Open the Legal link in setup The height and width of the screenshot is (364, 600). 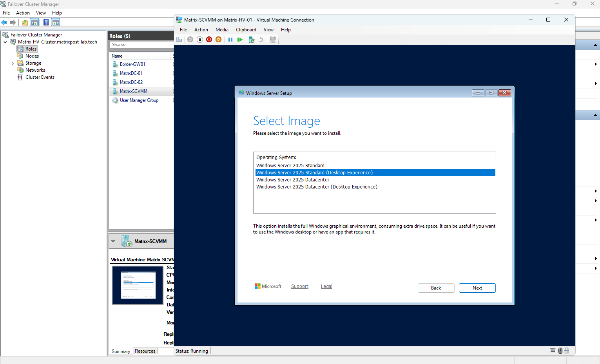pyautogui.click(x=326, y=286)
